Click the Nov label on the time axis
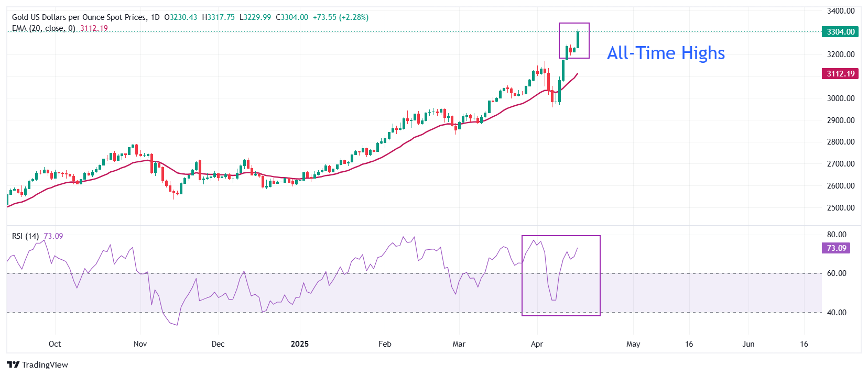Viewport: 868px width, 376px height. coord(140,344)
